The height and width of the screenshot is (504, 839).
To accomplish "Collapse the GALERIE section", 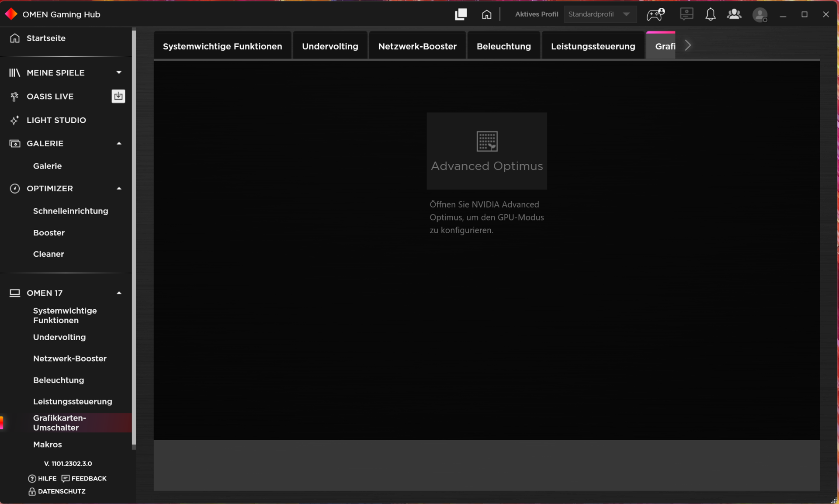I will [x=119, y=143].
